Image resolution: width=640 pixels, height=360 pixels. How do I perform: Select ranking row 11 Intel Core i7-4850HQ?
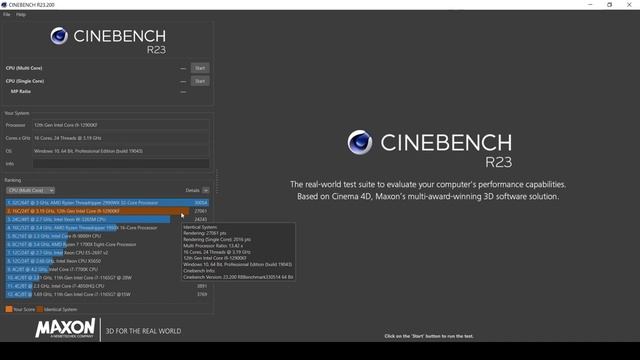[107, 286]
